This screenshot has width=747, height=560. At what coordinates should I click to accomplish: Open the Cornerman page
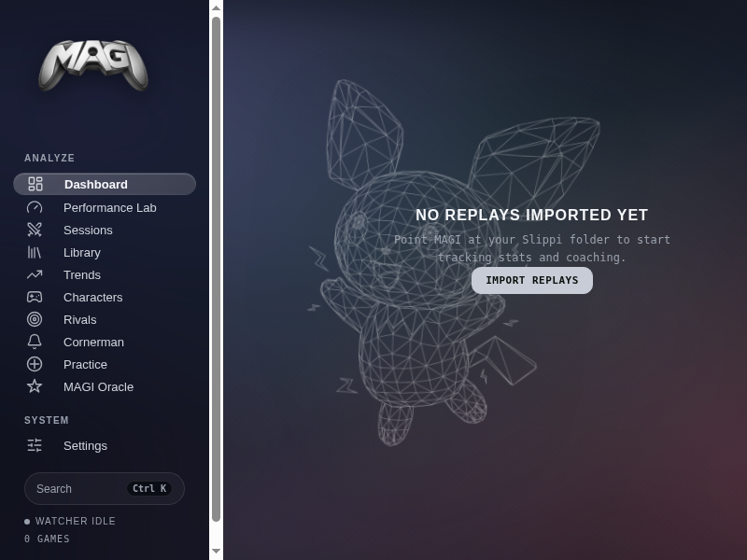(x=105, y=342)
